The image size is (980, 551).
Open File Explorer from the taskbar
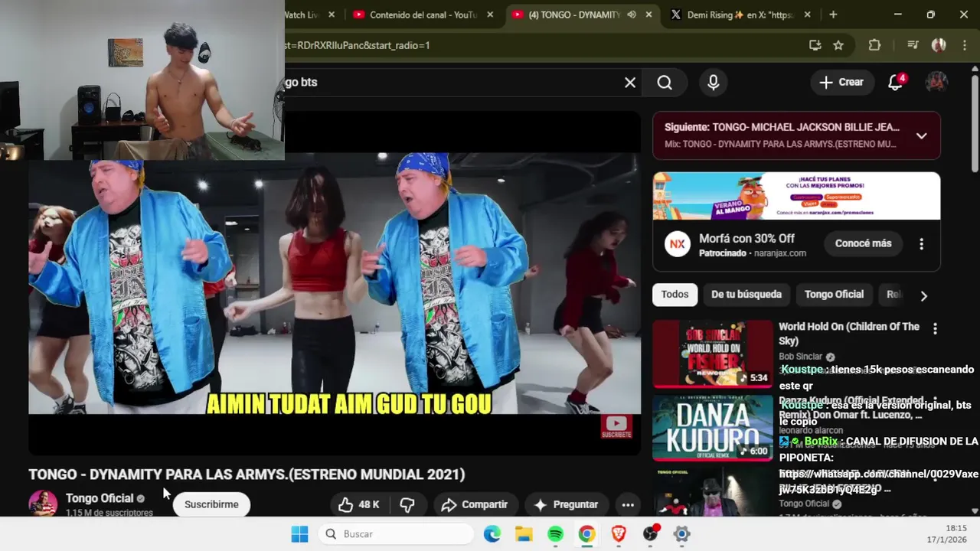(x=524, y=534)
